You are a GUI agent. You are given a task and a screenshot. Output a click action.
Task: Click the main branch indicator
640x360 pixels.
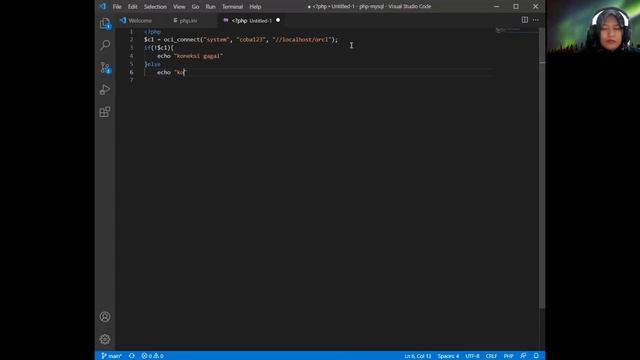111,356
